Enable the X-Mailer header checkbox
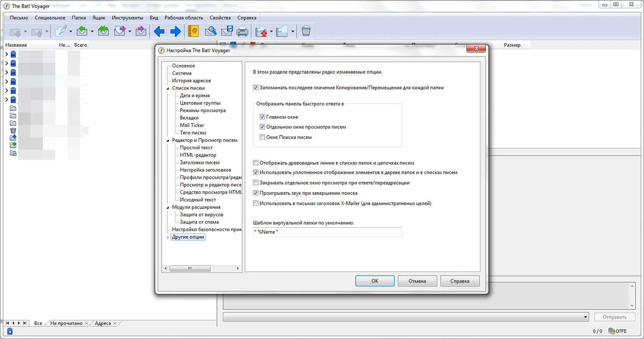Screen dimensions: 644x339 click(x=256, y=204)
